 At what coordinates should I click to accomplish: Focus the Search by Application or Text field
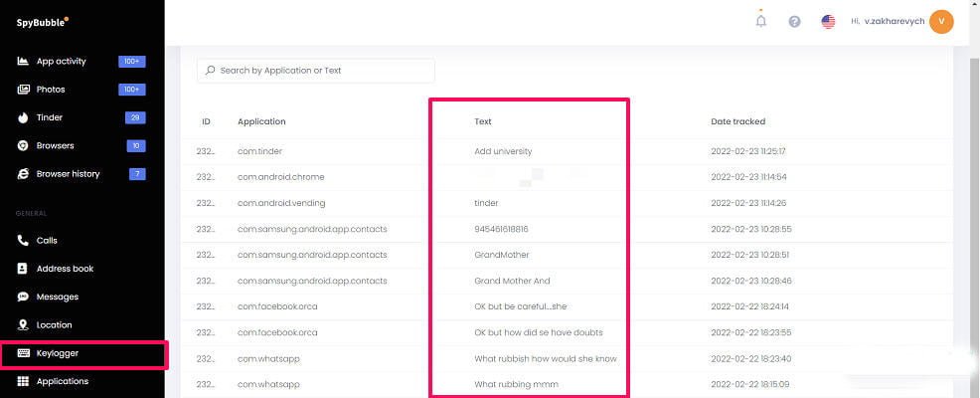(x=316, y=71)
